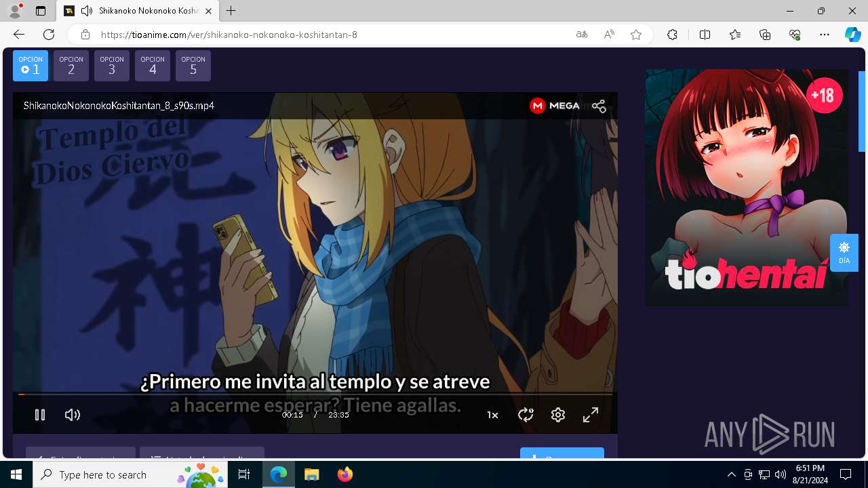The image size is (868, 488).
Task: Open browser Extensions icon
Action: (672, 35)
